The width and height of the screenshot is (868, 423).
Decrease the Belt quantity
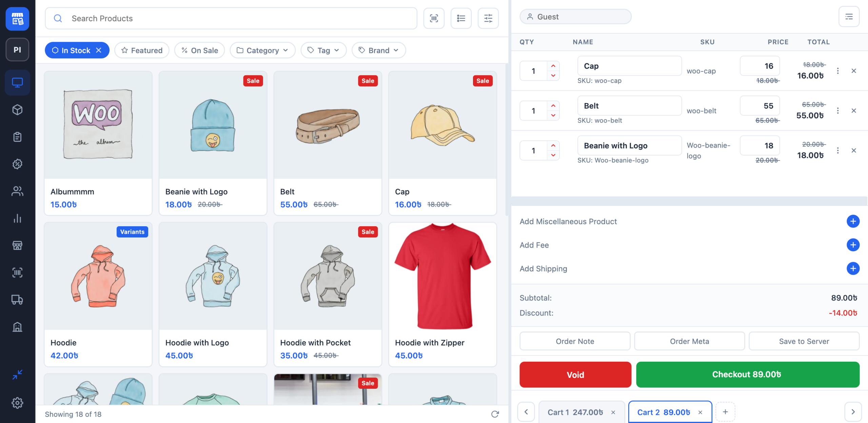click(x=553, y=115)
